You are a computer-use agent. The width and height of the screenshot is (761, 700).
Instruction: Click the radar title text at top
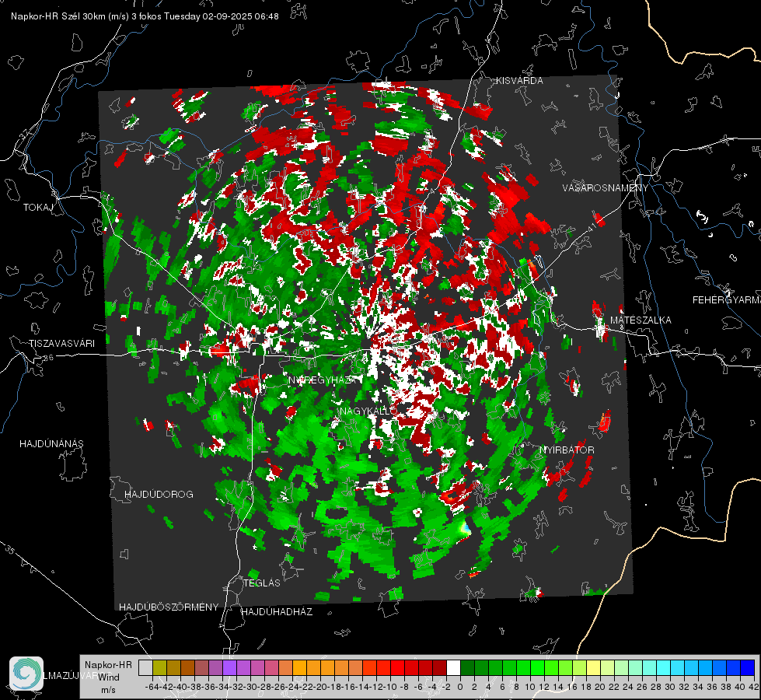point(145,16)
